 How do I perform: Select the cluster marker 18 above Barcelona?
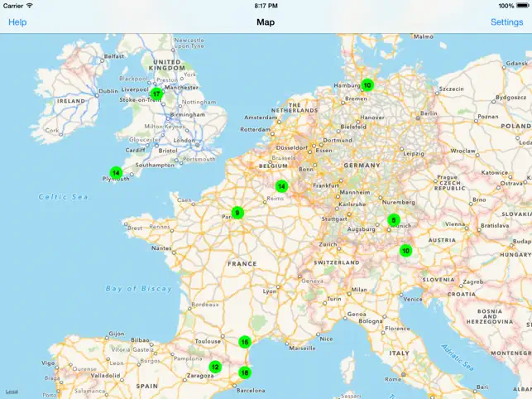coord(245,373)
